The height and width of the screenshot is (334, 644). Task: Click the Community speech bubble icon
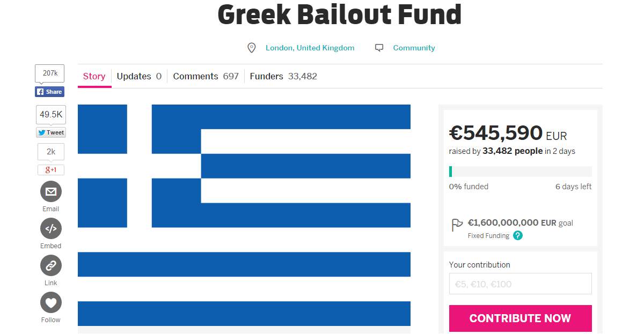pyautogui.click(x=379, y=48)
